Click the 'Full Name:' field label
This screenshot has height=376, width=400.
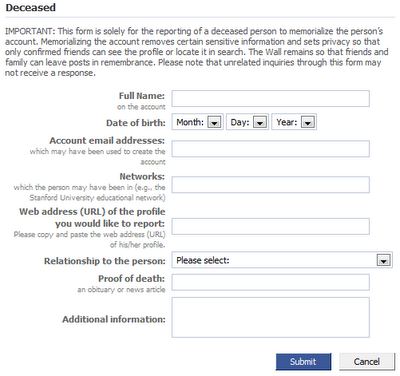142,96
